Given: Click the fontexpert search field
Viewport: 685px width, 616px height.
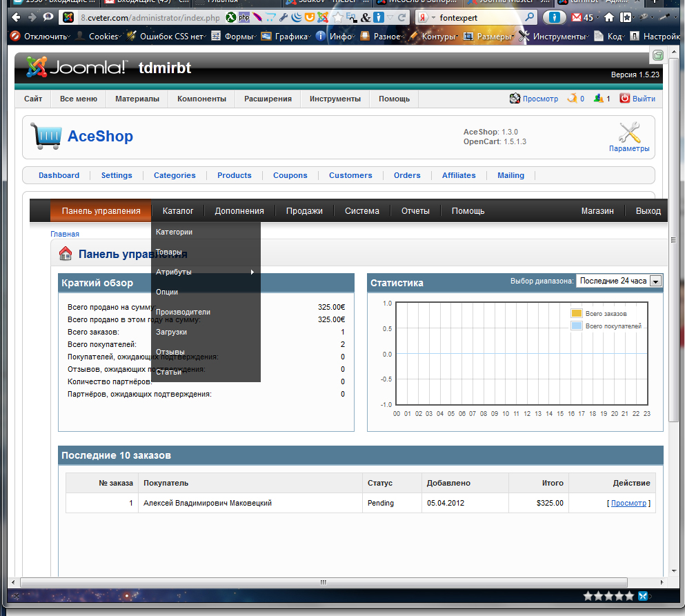Looking at the screenshot, I should (479, 17).
